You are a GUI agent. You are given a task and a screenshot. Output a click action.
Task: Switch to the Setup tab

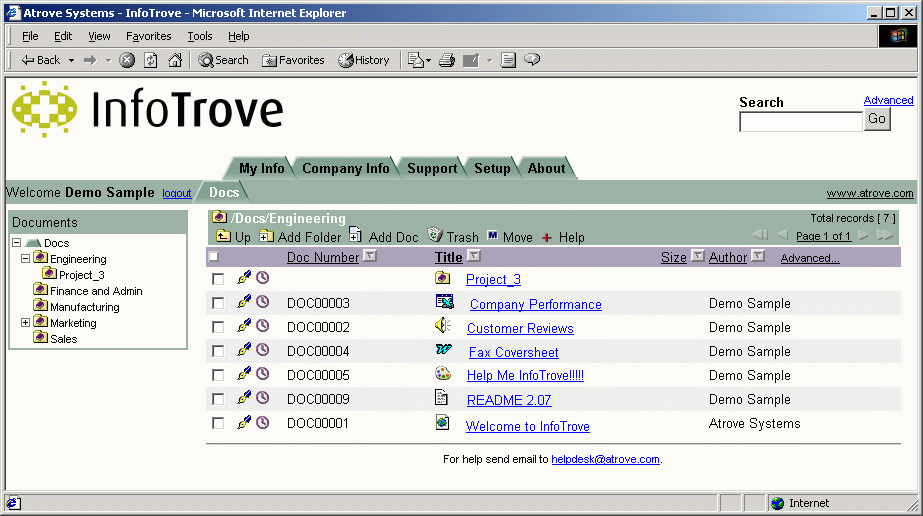(x=492, y=168)
